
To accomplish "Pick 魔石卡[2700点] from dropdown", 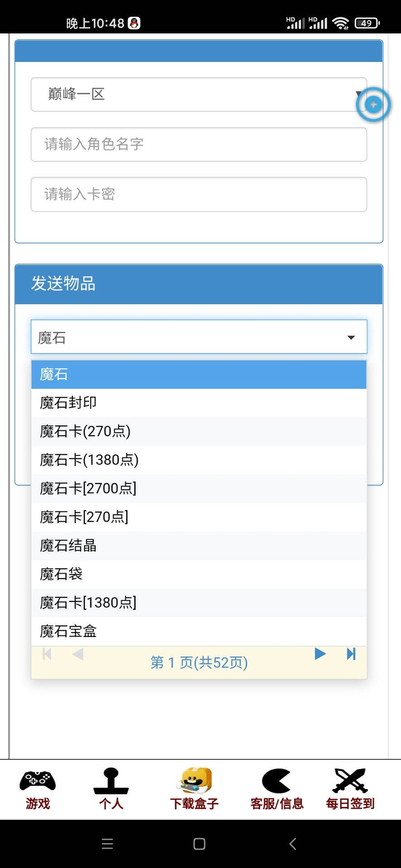I will [199, 488].
